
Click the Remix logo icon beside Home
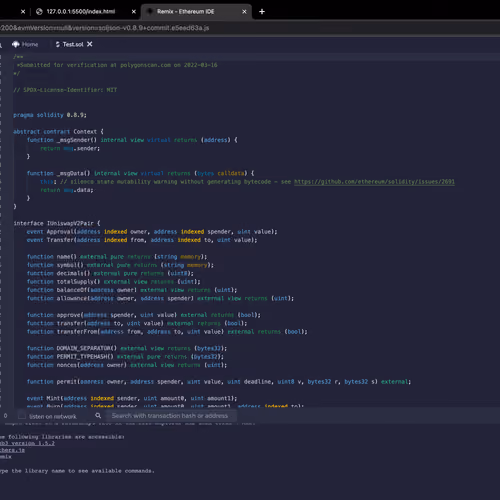coord(16,44)
